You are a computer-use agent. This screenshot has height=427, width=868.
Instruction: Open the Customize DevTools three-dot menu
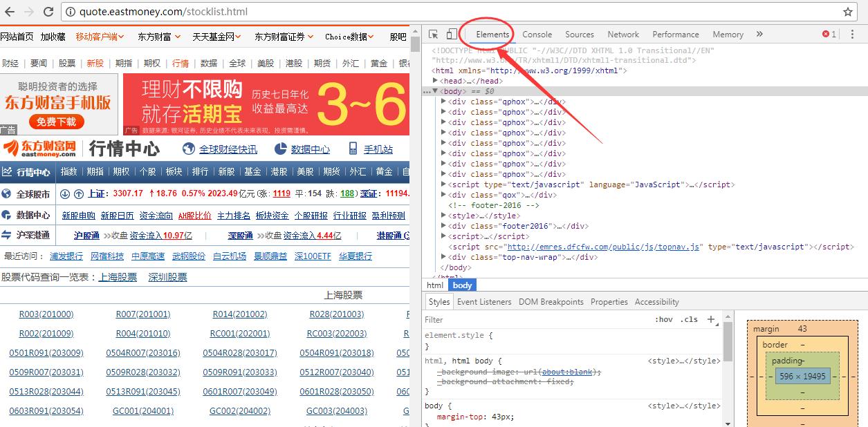pos(852,34)
